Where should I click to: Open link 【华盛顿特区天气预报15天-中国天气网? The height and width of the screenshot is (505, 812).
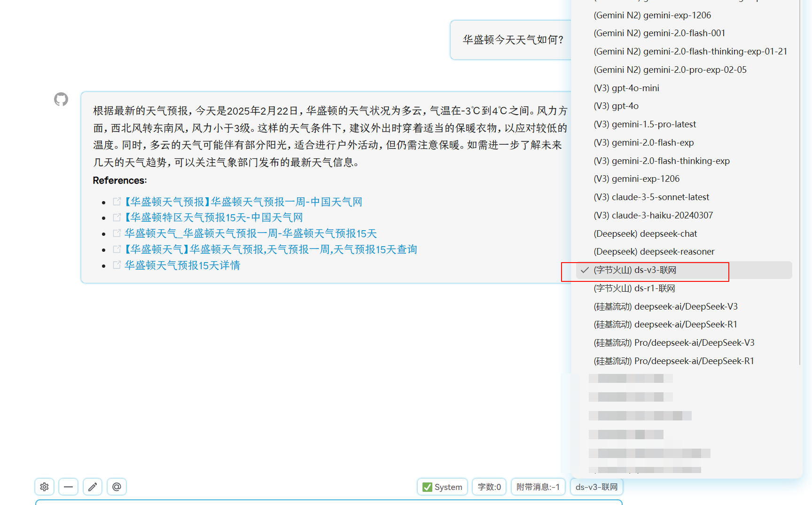tap(213, 218)
